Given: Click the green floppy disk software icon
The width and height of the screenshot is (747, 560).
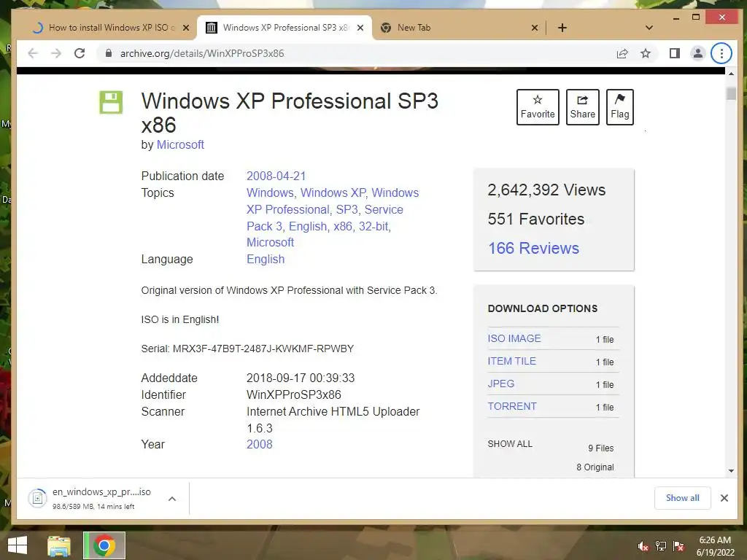Looking at the screenshot, I should (111, 102).
